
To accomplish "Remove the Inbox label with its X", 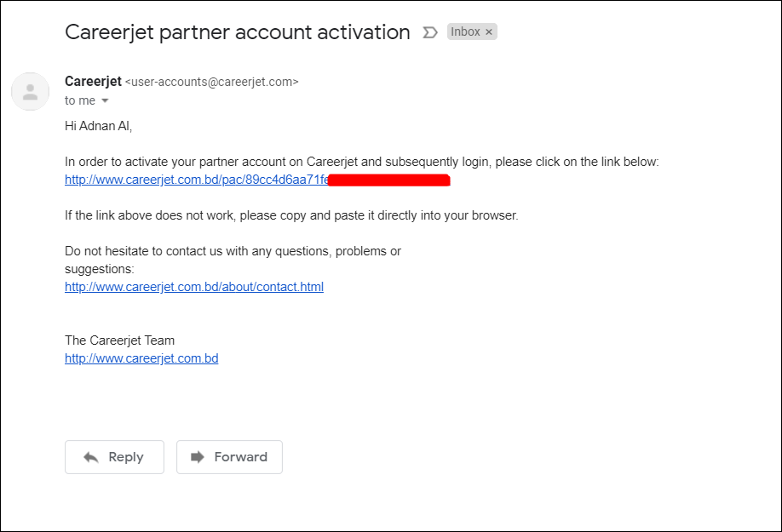I will tap(489, 31).
